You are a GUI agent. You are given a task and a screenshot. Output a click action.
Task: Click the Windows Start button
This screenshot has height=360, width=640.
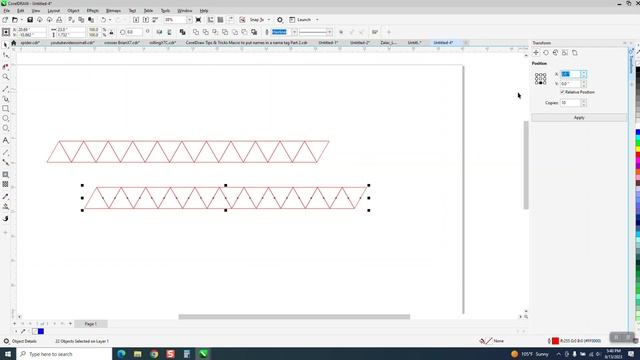pos(8,354)
